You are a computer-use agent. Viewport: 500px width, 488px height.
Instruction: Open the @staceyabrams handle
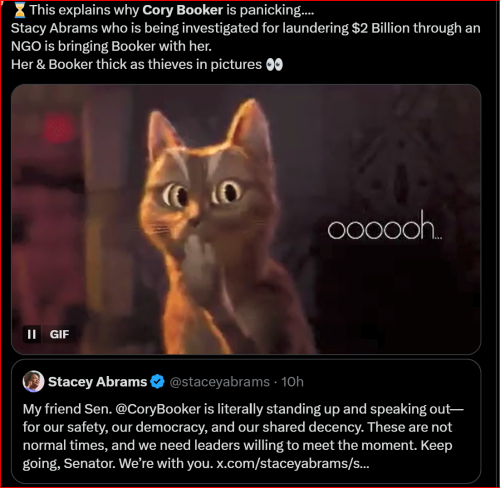[220, 382]
